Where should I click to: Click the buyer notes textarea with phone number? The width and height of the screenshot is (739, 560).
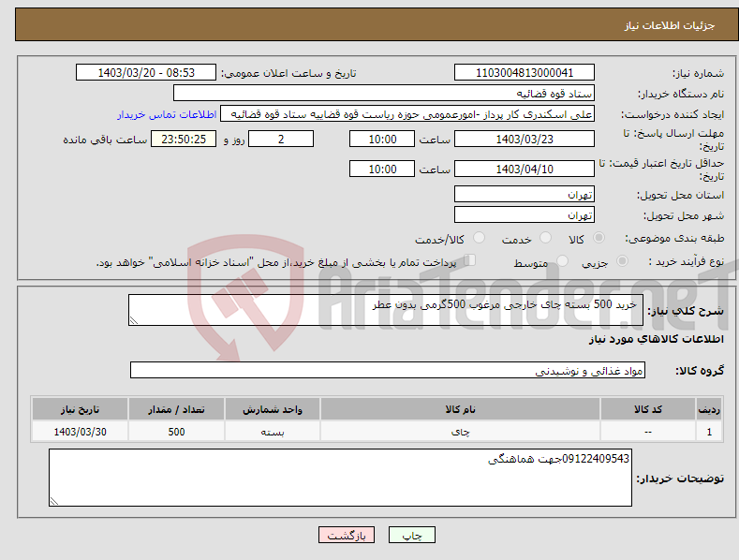(340, 478)
